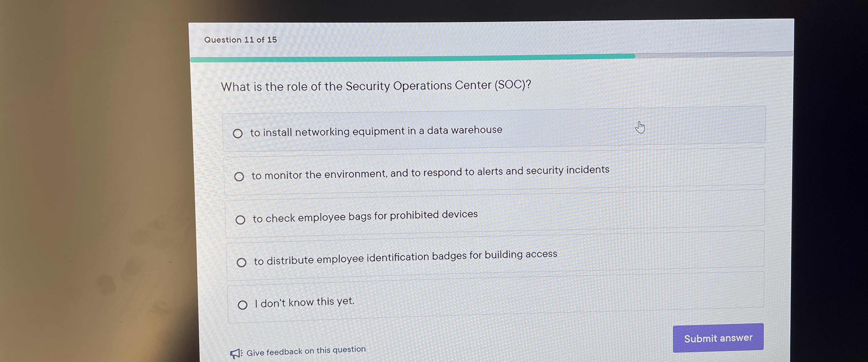The width and height of the screenshot is (868, 362).
Task: Click the "to distribute employee identification badges" text
Action: coord(405,257)
